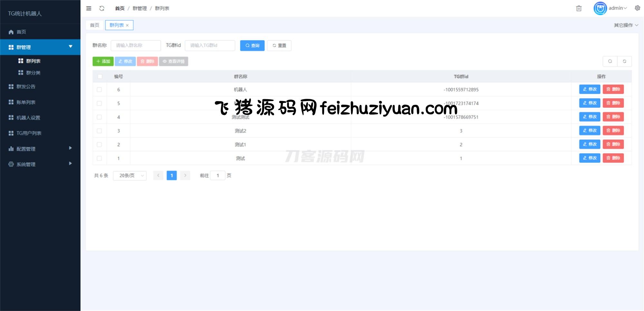Screen dimensions: 644x311
Task: Collapse sidebar with hamburger menu icon
Action: [x=89, y=8]
